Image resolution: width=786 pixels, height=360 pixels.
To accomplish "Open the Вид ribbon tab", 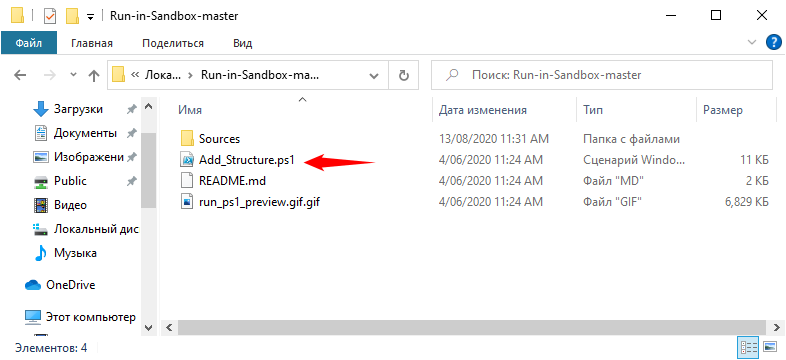I will (243, 43).
